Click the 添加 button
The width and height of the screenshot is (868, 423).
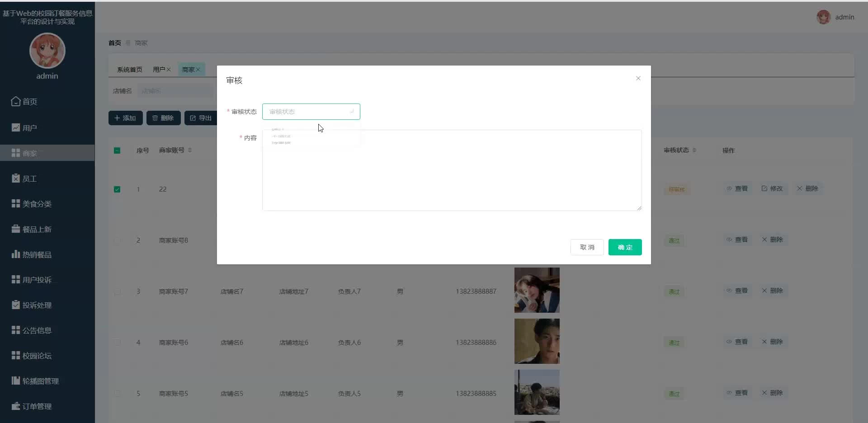point(125,118)
